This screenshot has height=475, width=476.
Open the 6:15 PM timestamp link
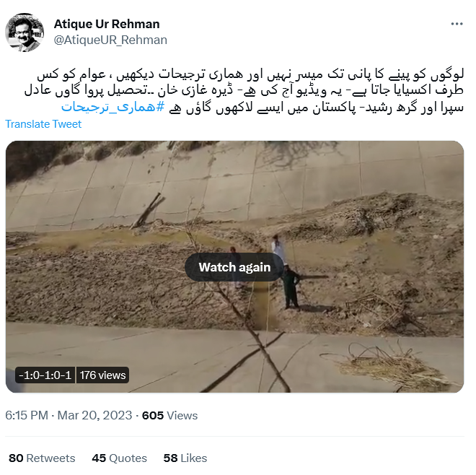point(27,415)
